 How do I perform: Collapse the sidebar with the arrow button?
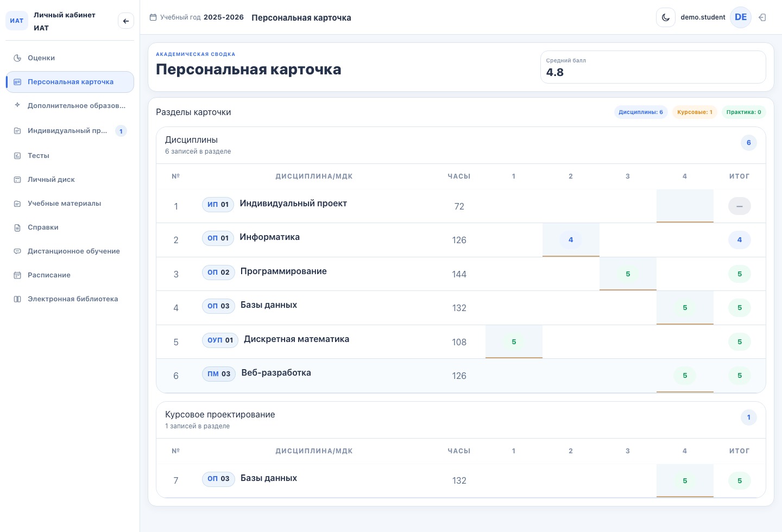coord(126,21)
